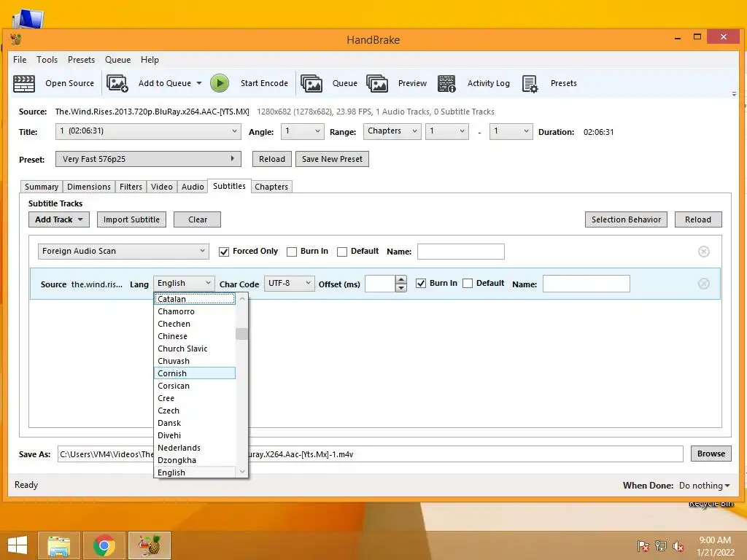Viewport: 747px width, 560px height.
Task: Decrease the Offset (ms) stepper value
Action: coord(401,287)
